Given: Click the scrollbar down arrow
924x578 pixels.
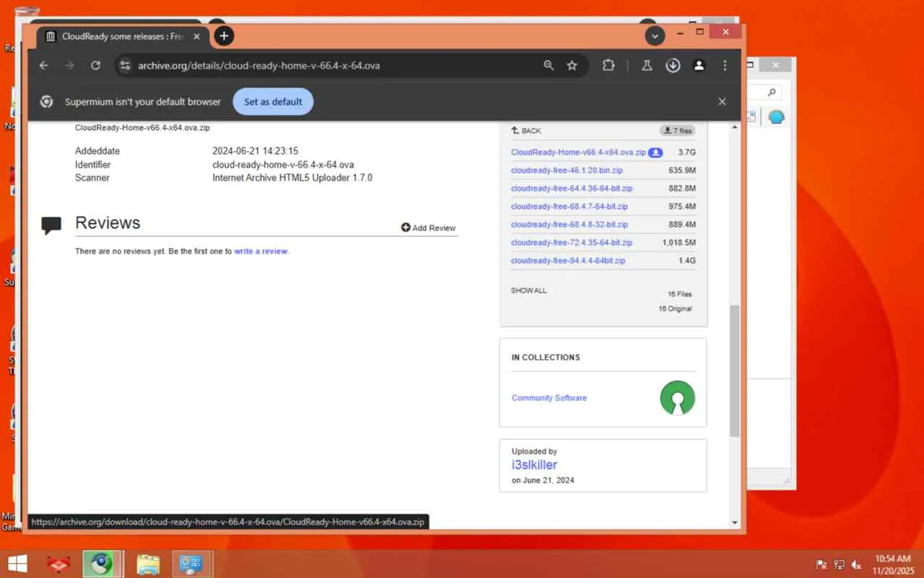Looking at the screenshot, I should [x=735, y=522].
